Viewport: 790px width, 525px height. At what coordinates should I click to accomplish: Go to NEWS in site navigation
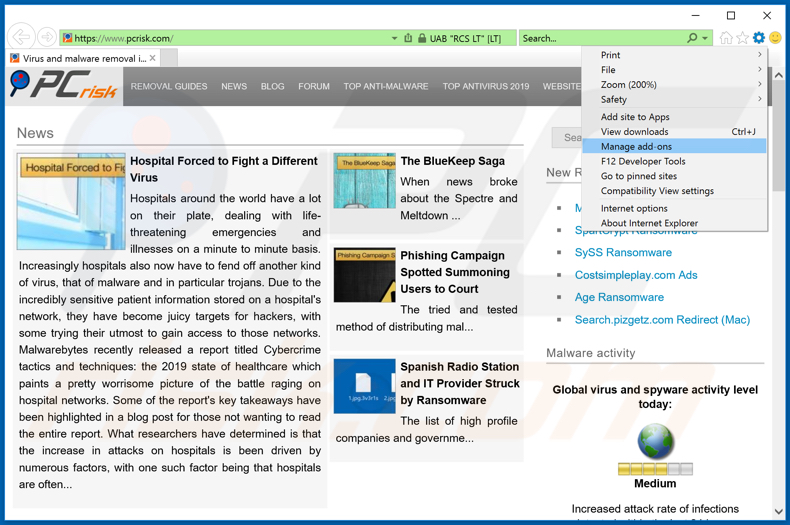click(234, 86)
